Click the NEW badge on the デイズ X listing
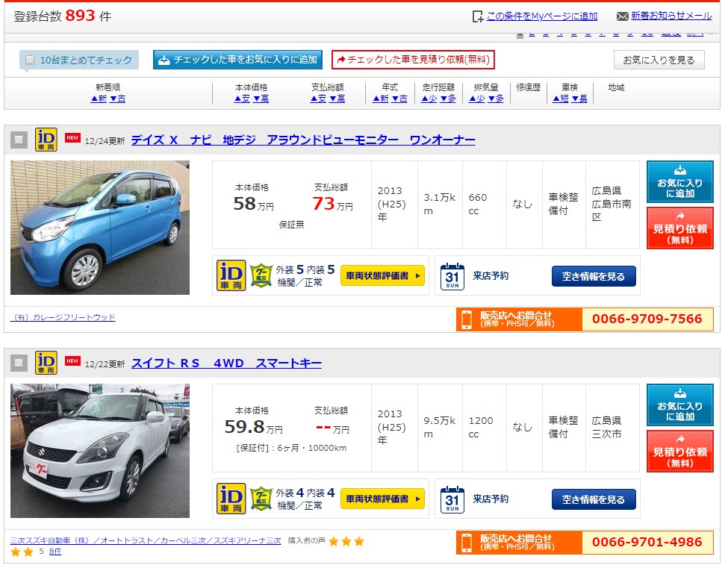Image resolution: width=728 pixels, height=568 pixels. [72, 138]
